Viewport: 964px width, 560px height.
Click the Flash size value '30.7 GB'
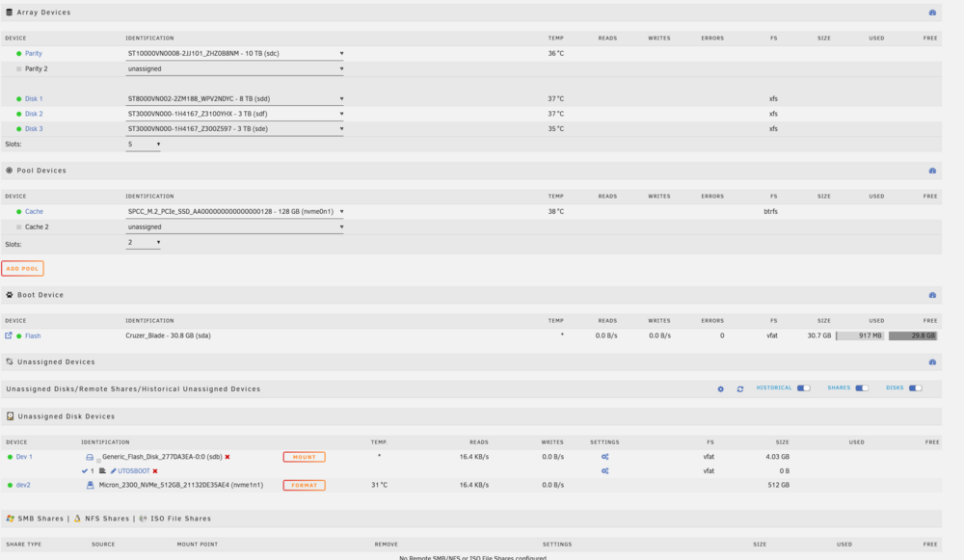(x=818, y=335)
